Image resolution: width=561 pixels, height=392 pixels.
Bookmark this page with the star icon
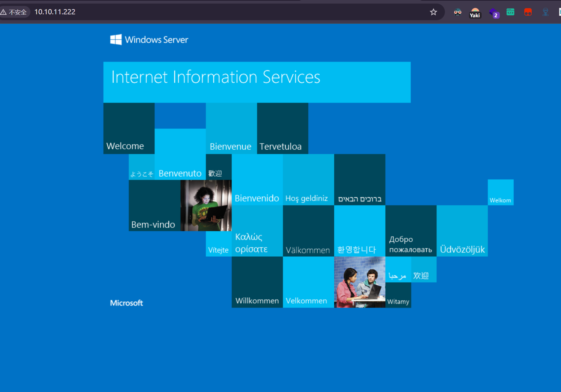pos(433,12)
